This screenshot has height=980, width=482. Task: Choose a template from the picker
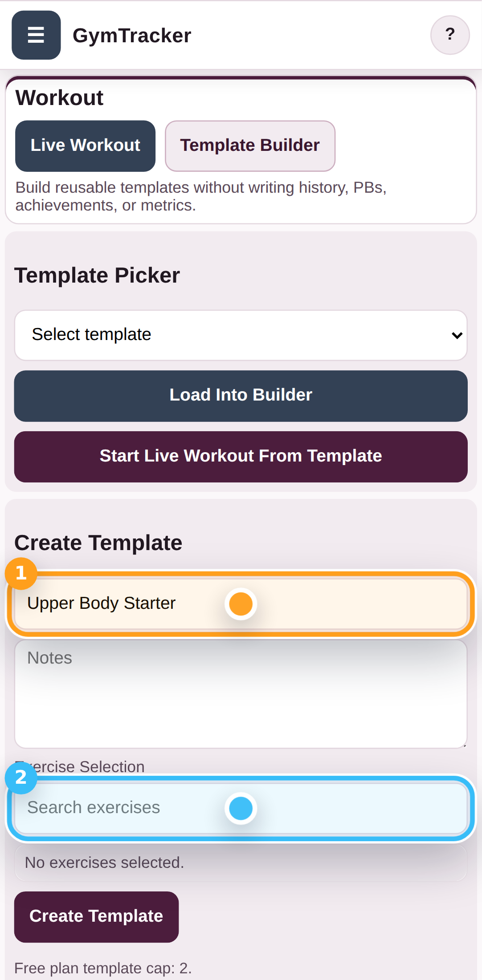coord(241,335)
